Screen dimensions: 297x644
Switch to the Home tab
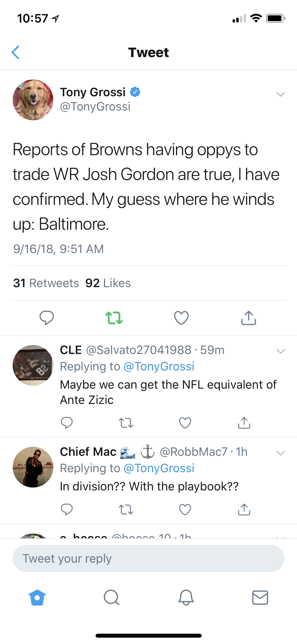(37, 597)
